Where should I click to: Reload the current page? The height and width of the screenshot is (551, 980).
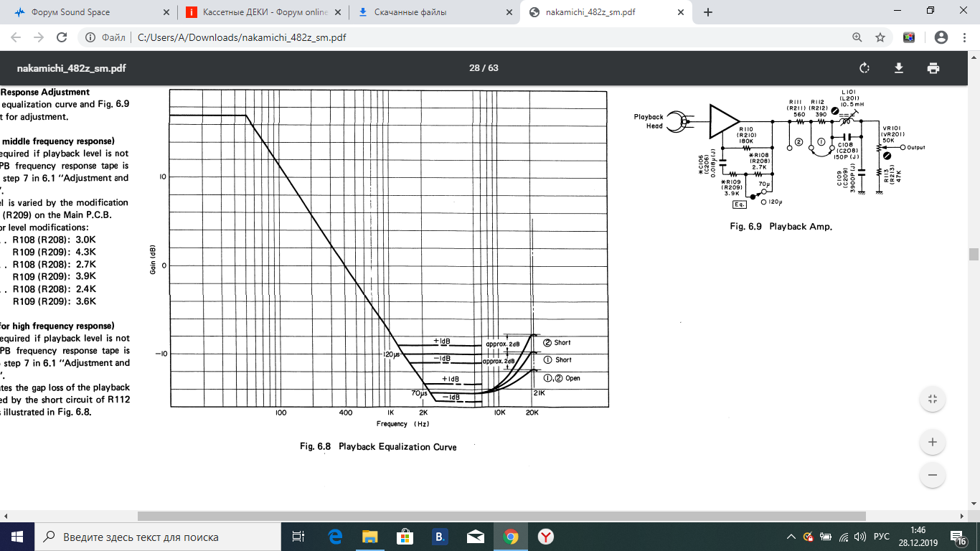click(x=62, y=37)
